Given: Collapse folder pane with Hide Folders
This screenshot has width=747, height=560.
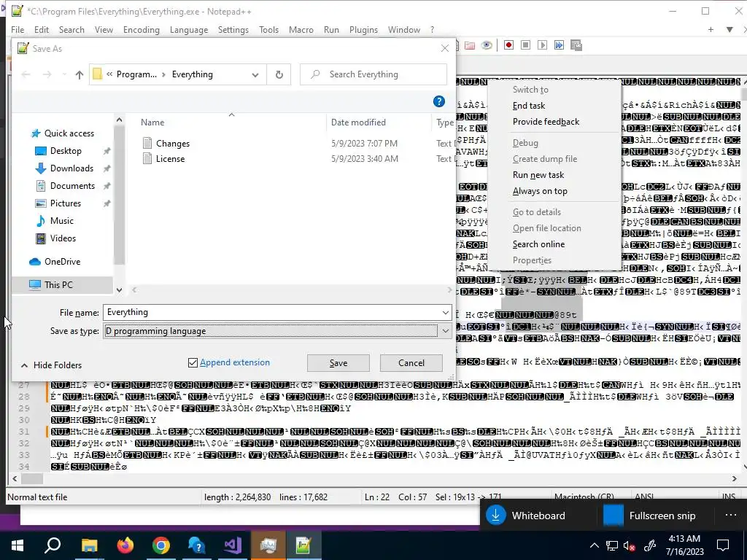Looking at the screenshot, I should [x=52, y=365].
